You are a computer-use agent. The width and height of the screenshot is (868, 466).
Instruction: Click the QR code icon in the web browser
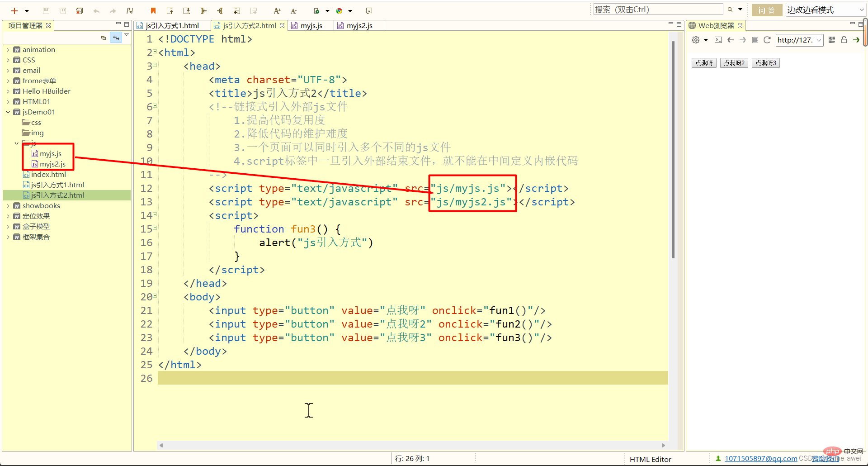(832, 40)
